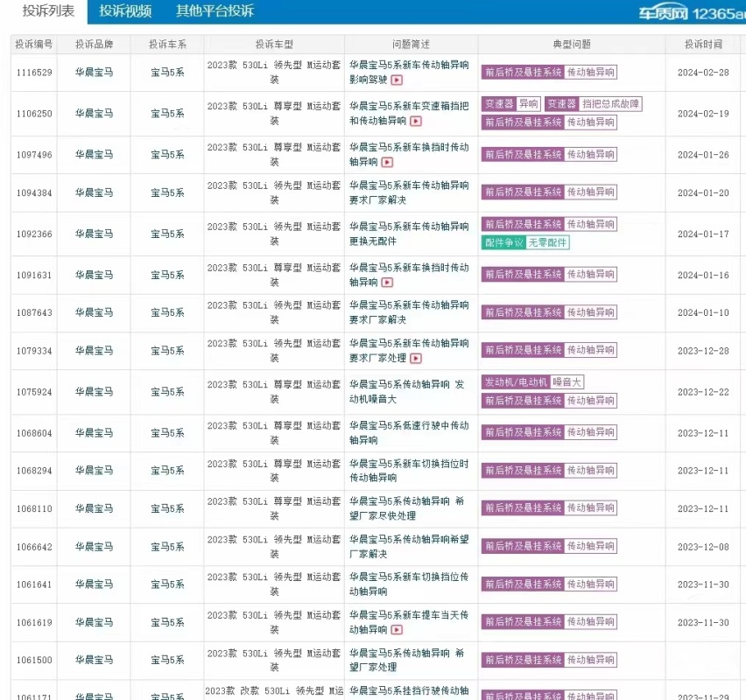746x700 pixels.
Task: Open the 配件争议 无零配件 tag
Action: (x=525, y=242)
